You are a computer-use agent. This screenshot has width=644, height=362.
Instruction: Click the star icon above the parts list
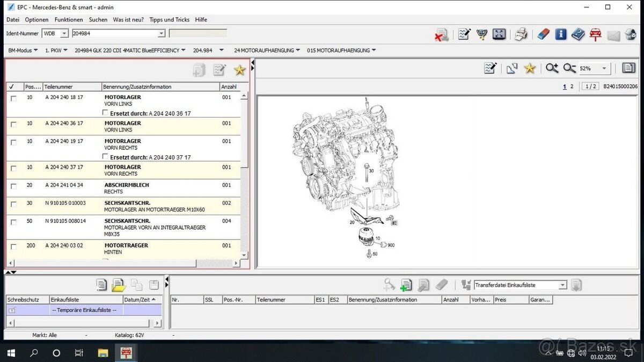pyautogui.click(x=239, y=70)
